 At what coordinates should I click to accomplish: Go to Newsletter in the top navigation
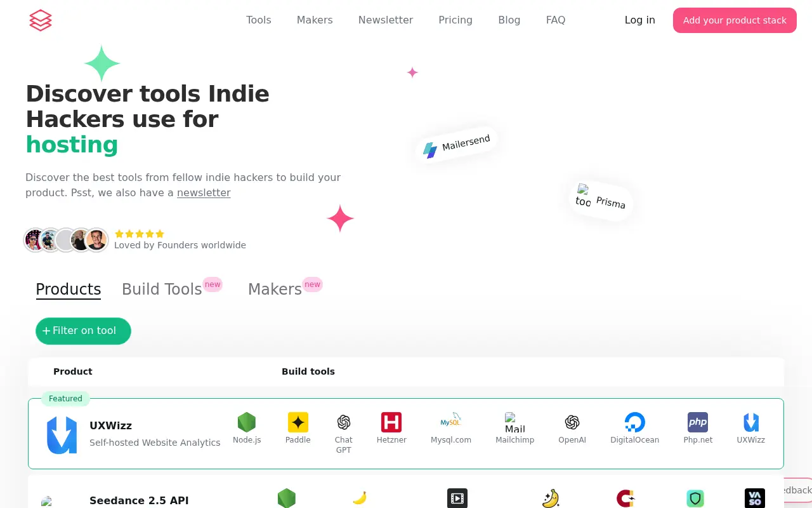tap(386, 20)
